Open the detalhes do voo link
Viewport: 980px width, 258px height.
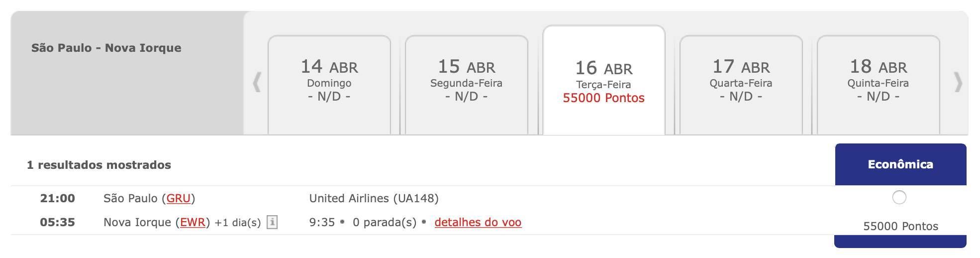pyautogui.click(x=478, y=222)
